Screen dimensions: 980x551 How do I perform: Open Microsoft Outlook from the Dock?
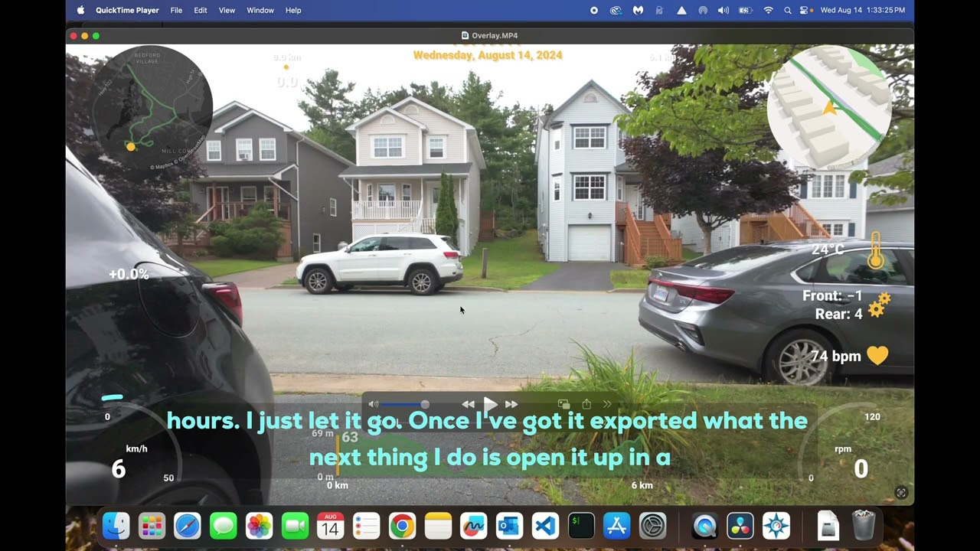[509, 526]
